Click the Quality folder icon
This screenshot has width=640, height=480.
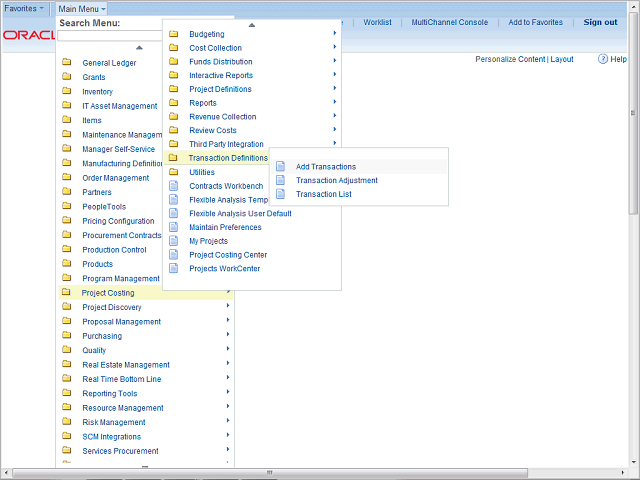[x=67, y=349]
